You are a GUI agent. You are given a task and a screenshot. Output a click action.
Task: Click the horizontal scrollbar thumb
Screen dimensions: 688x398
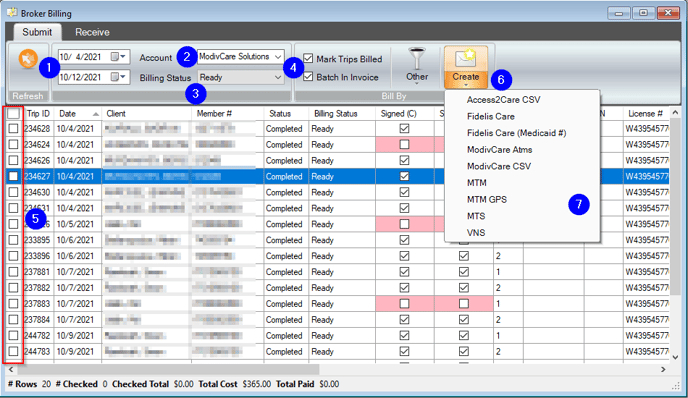168,369
